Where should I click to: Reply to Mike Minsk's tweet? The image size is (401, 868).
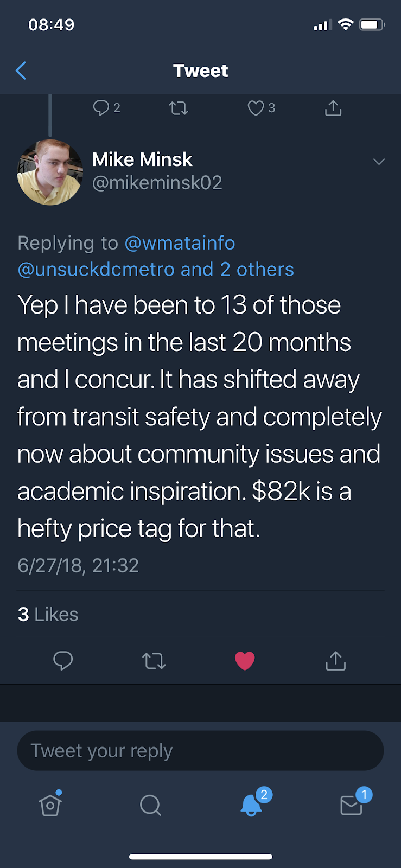63,661
